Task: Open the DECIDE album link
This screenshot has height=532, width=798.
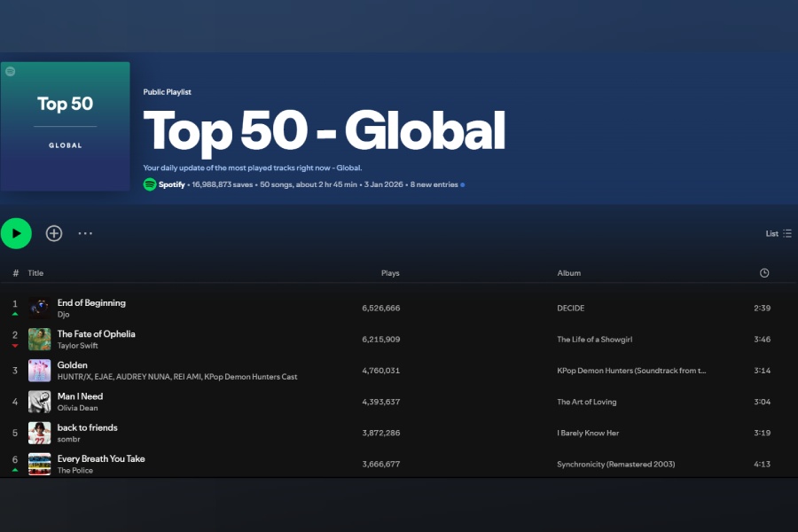Action: point(570,309)
